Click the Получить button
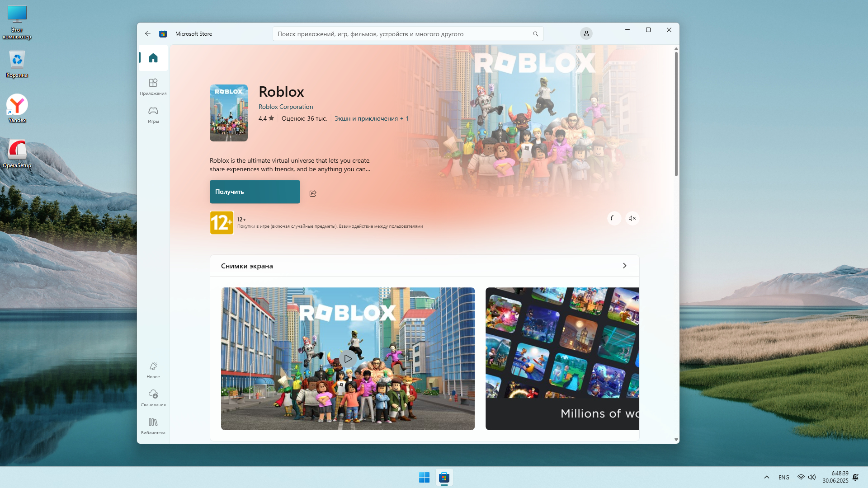 tap(255, 192)
